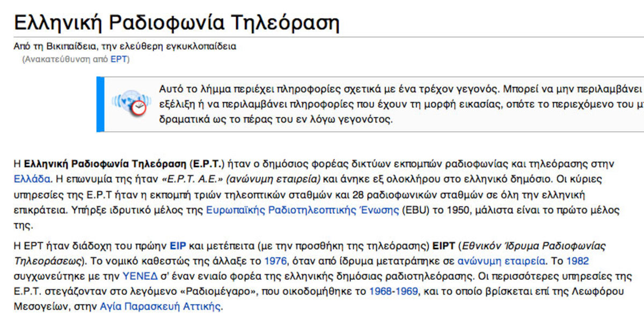The image size is (644, 321).
Task: Open the Αγία Παρασκευή Αττικής link
Action: [x=160, y=307]
